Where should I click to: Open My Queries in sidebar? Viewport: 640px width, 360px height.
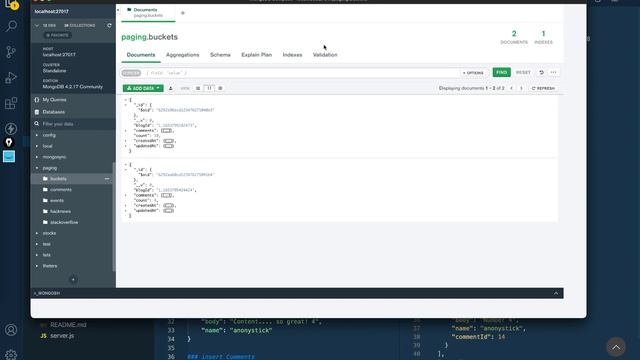pos(54,100)
